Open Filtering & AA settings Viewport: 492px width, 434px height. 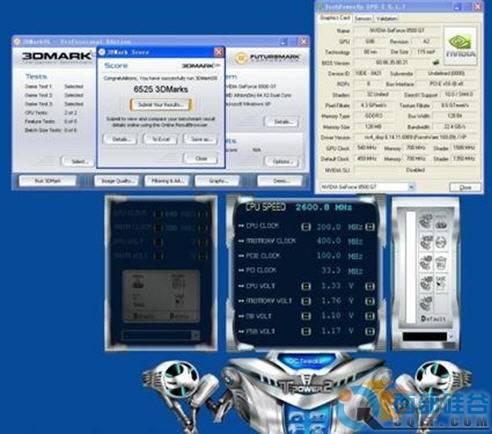tap(167, 181)
